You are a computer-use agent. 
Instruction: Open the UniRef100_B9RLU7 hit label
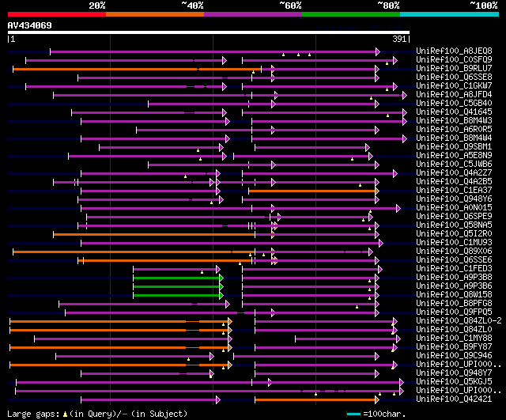(x=454, y=68)
